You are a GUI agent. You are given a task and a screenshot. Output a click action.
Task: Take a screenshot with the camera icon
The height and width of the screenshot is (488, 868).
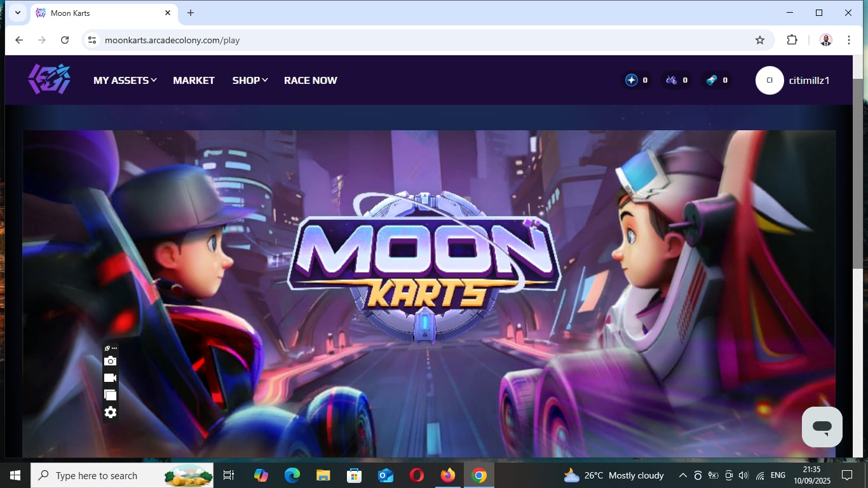(x=111, y=361)
